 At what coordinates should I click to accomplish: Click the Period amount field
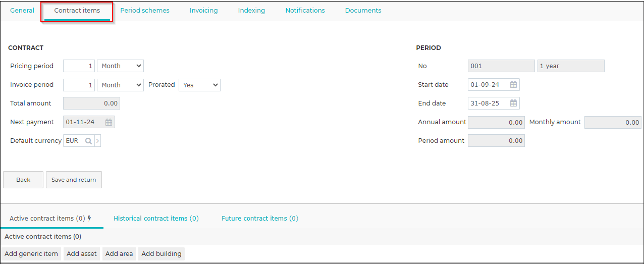(496, 141)
